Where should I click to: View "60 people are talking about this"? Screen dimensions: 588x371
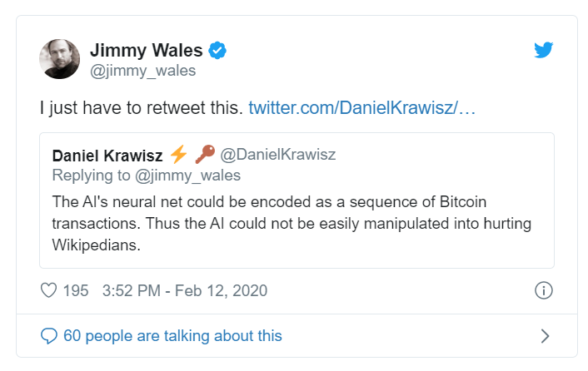[172, 336]
